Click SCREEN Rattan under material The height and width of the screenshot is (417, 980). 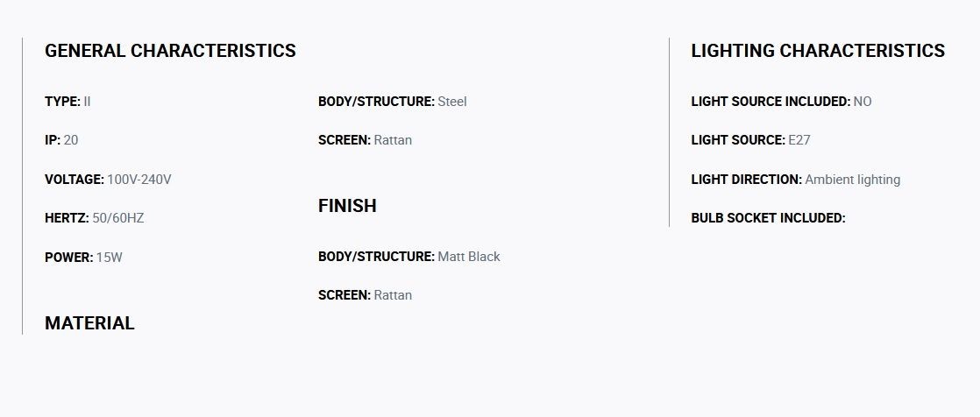click(365, 140)
